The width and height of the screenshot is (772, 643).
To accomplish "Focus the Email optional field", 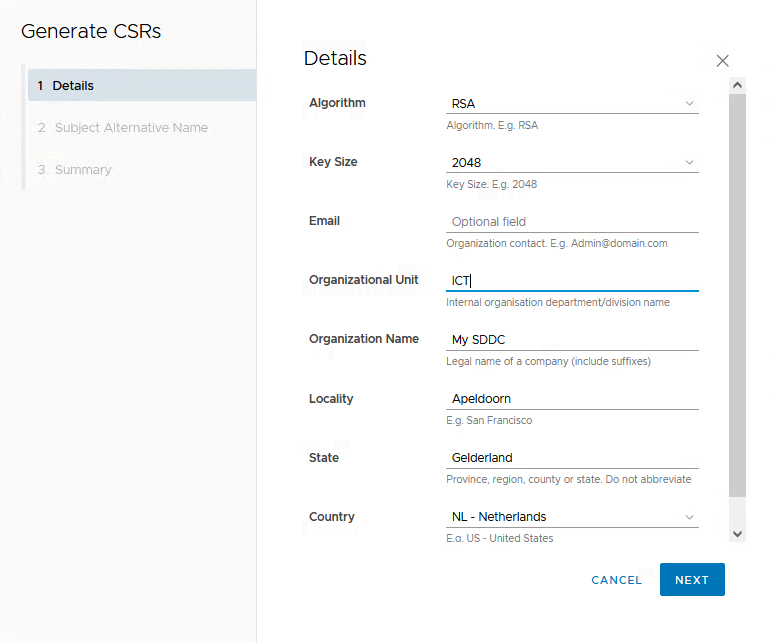I will pos(572,222).
